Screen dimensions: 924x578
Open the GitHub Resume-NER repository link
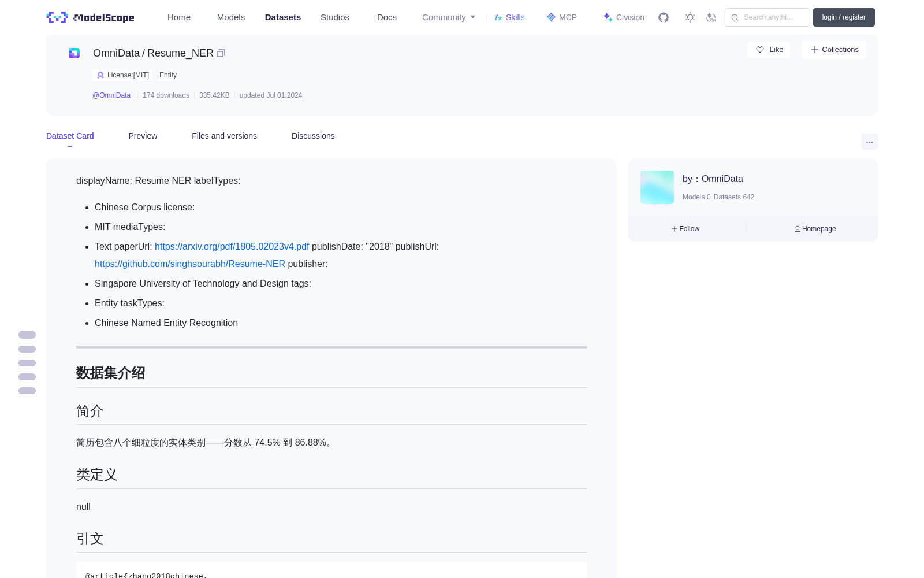tap(190, 264)
